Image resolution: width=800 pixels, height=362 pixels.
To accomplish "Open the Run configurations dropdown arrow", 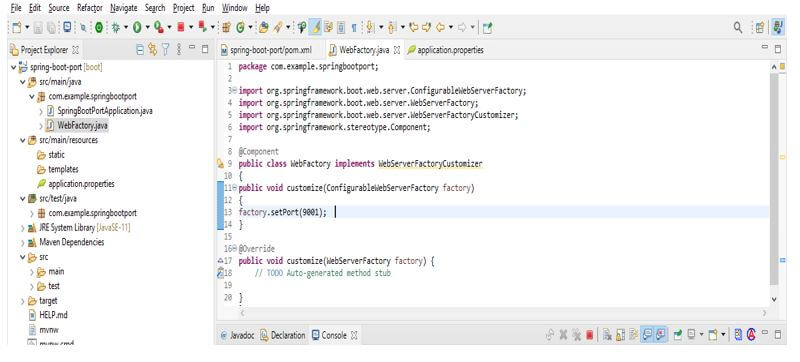I will [x=147, y=28].
